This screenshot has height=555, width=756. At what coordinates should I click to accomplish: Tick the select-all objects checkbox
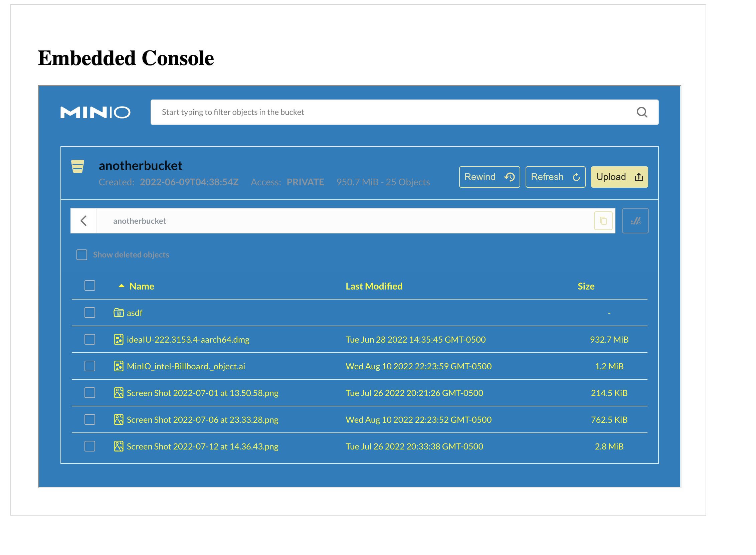[90, 286]
